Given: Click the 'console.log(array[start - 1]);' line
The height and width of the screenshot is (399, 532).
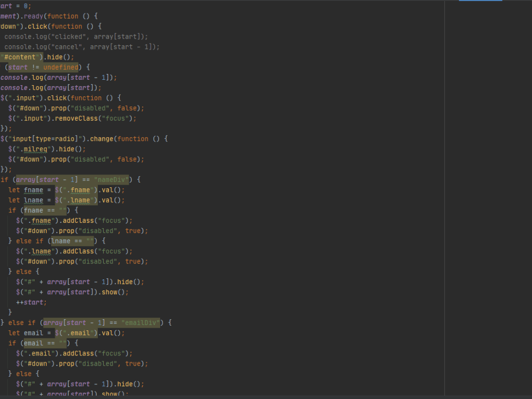Looking at the screenshot, I should point(59,78).
